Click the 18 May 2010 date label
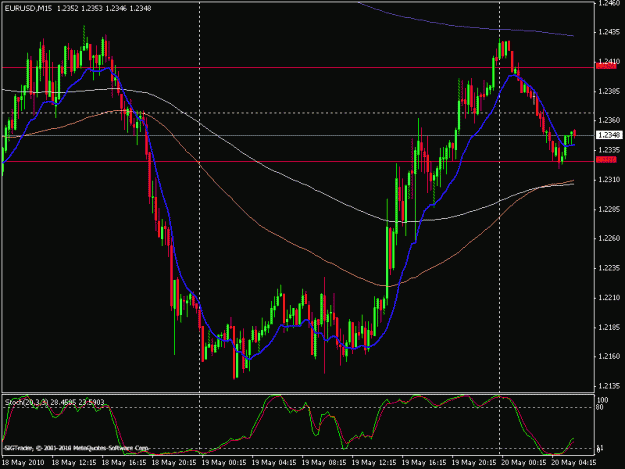625x469 pixels. (x=23, y=463)
